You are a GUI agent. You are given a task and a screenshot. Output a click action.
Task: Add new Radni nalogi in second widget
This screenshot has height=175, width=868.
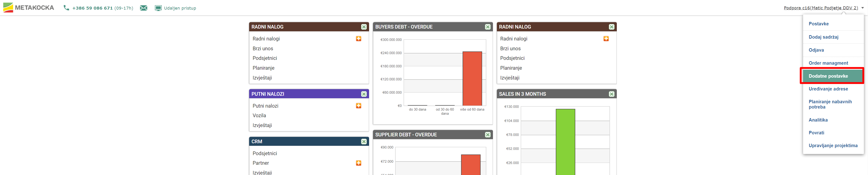click(x=606, y=39)
